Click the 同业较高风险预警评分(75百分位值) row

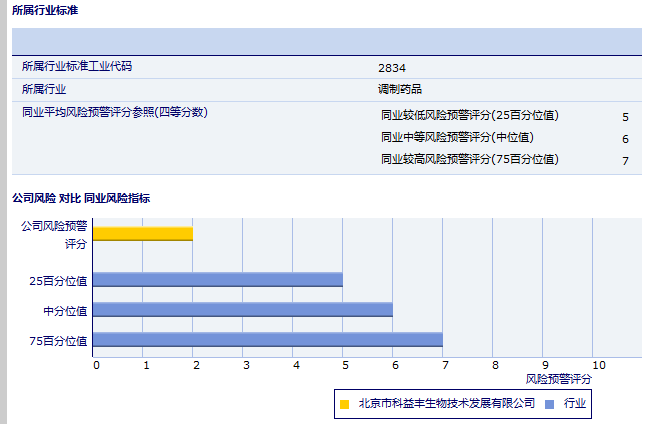(x=470, y=159)
